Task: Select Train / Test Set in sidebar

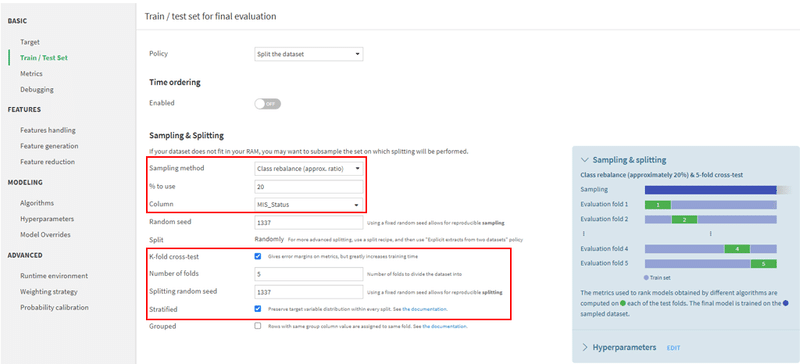Action: point(44,58)
